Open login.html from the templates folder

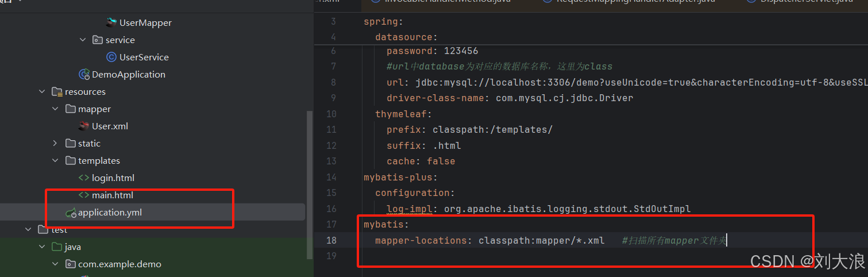click(113, 178)
